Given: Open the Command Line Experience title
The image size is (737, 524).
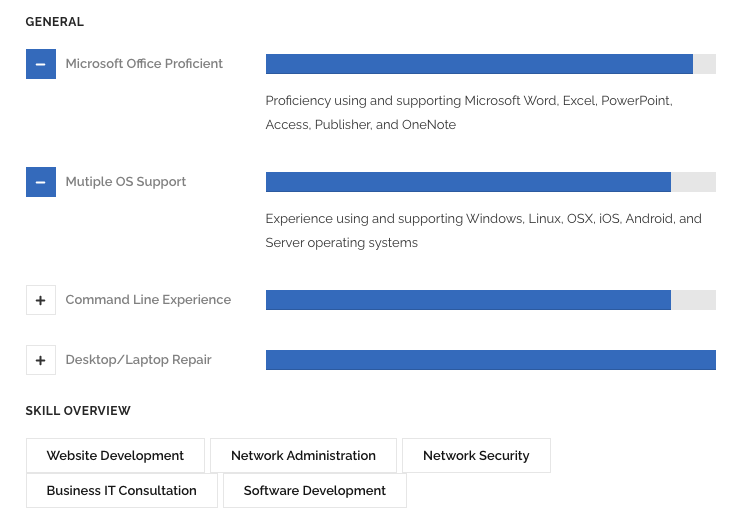Looking at the screenshot, I should (148, 300).
